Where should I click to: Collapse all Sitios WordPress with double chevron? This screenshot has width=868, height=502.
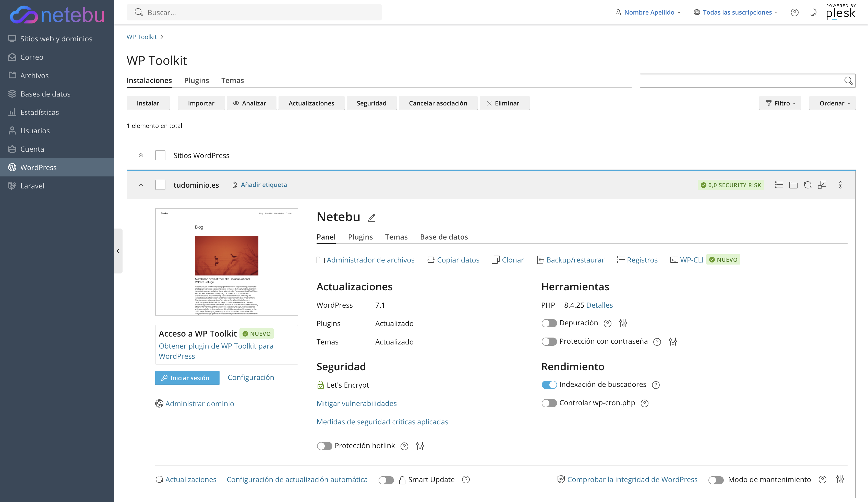[141, 156]
